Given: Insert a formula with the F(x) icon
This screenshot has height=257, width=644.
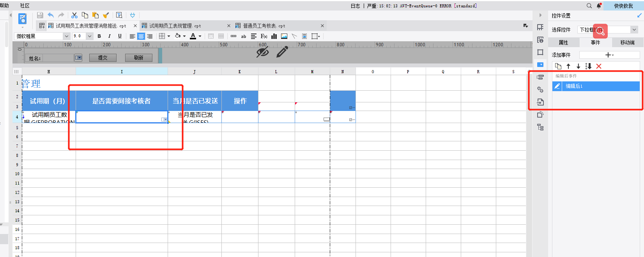Looking at the screenshot, I should click(264, 36).
